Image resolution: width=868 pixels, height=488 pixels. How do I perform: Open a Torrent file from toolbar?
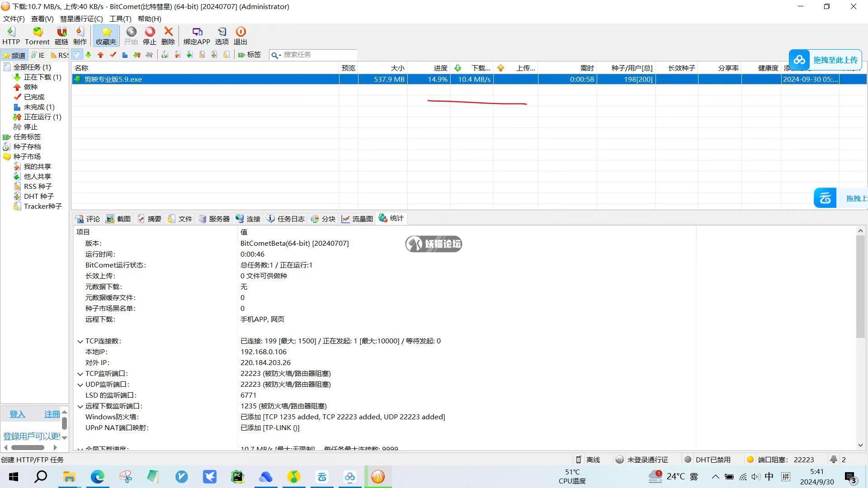coord(37,36)
